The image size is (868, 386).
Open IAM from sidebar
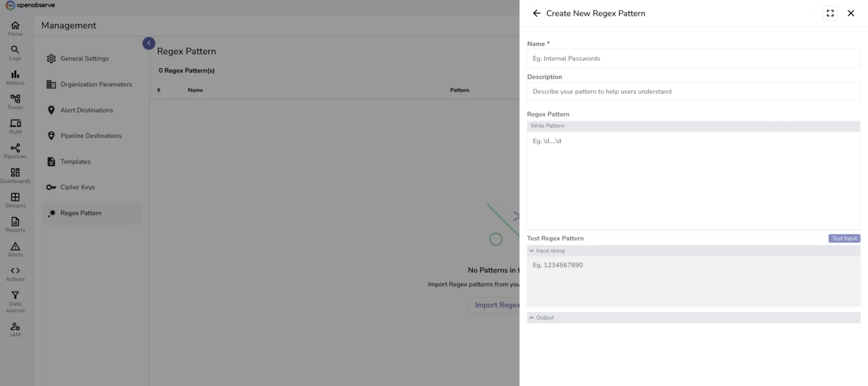(x=15, y=330)
